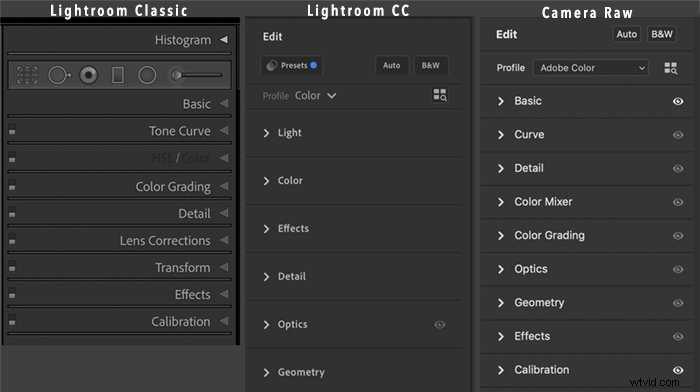Select the Crop overlay grid tool in Lightroom Classic
Image resolution: width=700 pixels, height=392 pixels.
pos(27,75)
